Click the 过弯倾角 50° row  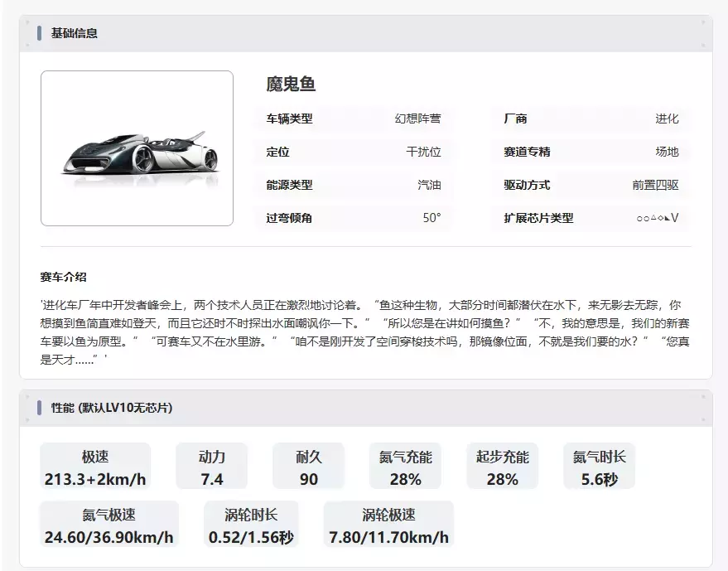tap(354, 218)
